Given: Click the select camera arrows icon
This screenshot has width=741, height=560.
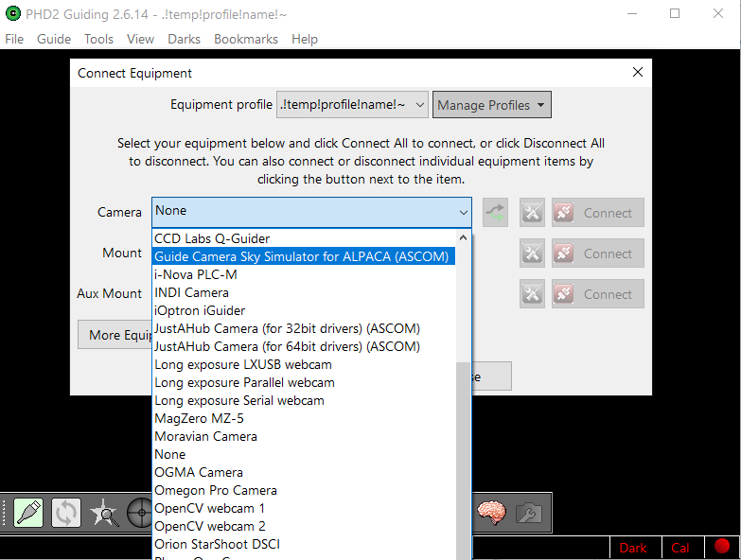Looking at the screenshot, I should (x=495, y=213).
